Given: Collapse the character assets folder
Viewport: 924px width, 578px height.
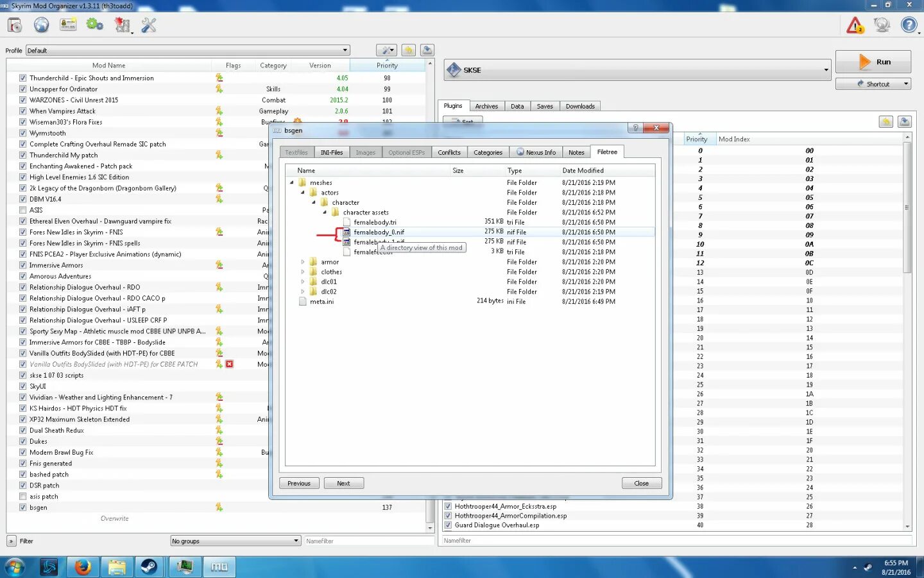Looking at the screenshot, I should 325,213.
